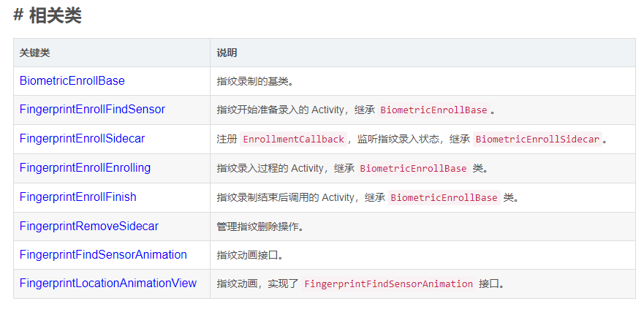Click BiometricEnrollBase code in FingerprintEnrollFinish row

click(x=444, y=197)
